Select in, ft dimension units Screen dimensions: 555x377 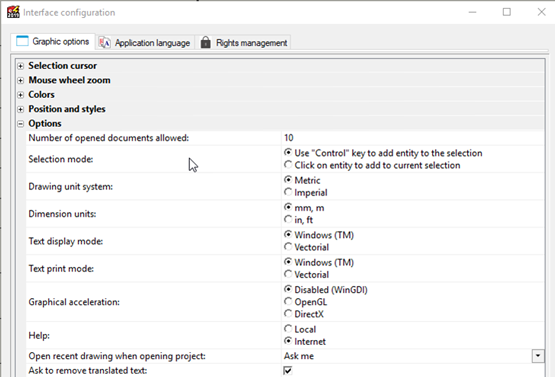click(x=288, y=219)
